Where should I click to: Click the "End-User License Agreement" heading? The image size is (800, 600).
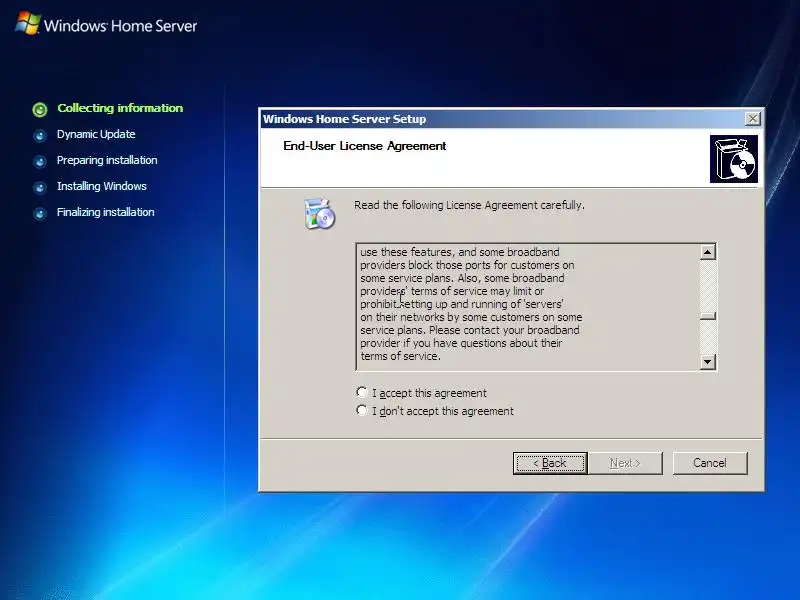coord(364,146)
